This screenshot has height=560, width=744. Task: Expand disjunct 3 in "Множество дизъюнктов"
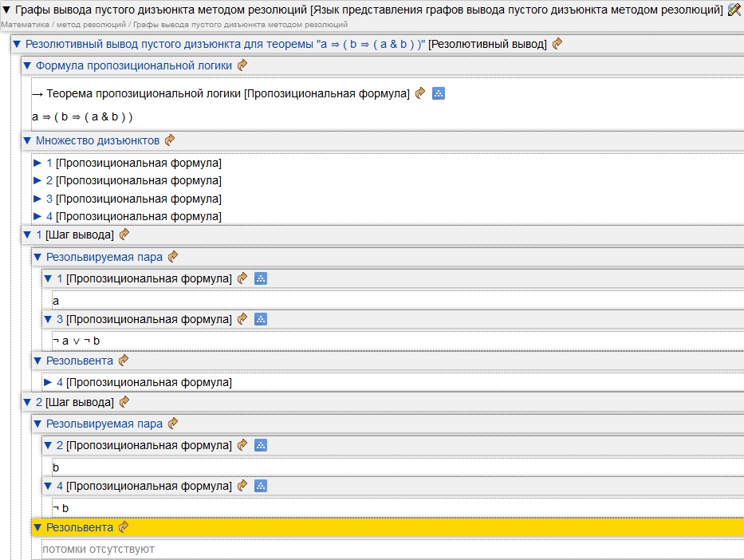coord(37,199)
